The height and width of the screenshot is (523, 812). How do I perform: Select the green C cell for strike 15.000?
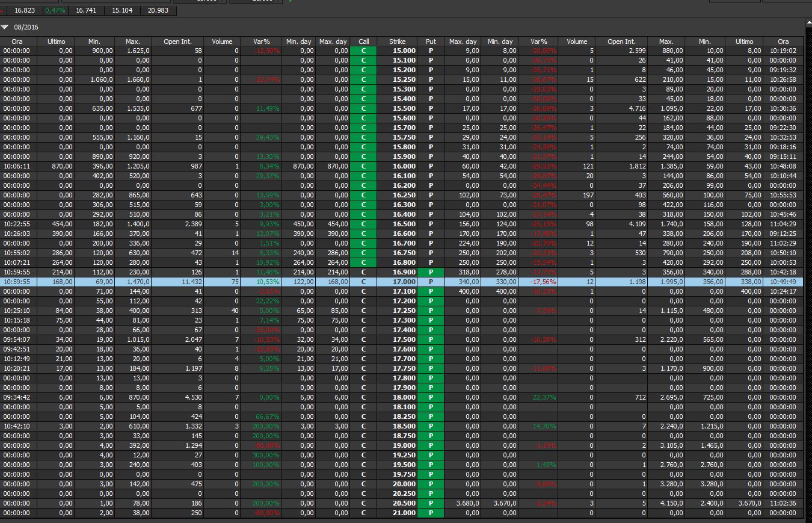coord(363,51)
